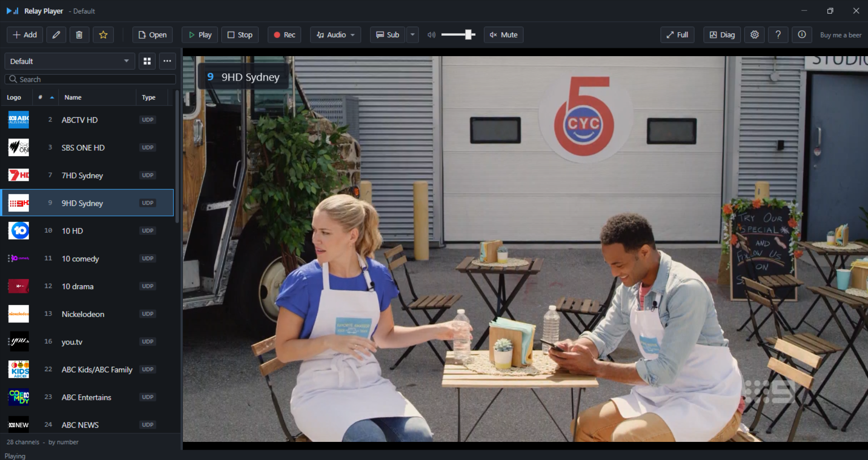Select the ABC NEWS channel row
Screen dimensions: 868x460
click(x=87, y=424)
